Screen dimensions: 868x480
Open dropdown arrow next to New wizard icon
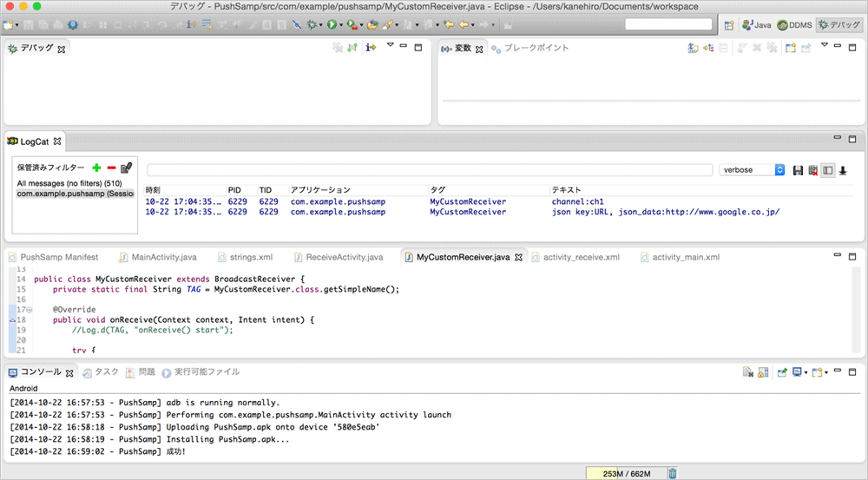point(16,25)
